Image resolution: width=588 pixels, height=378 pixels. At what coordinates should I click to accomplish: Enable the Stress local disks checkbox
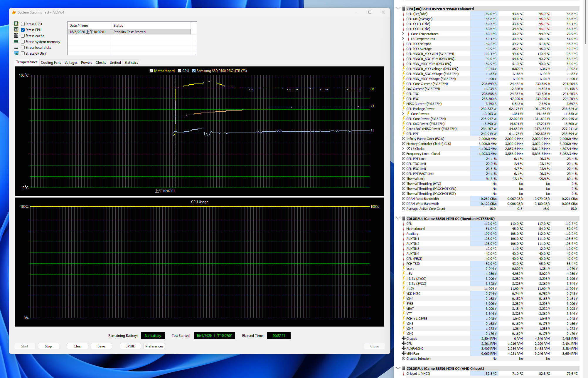pos(23,48)
